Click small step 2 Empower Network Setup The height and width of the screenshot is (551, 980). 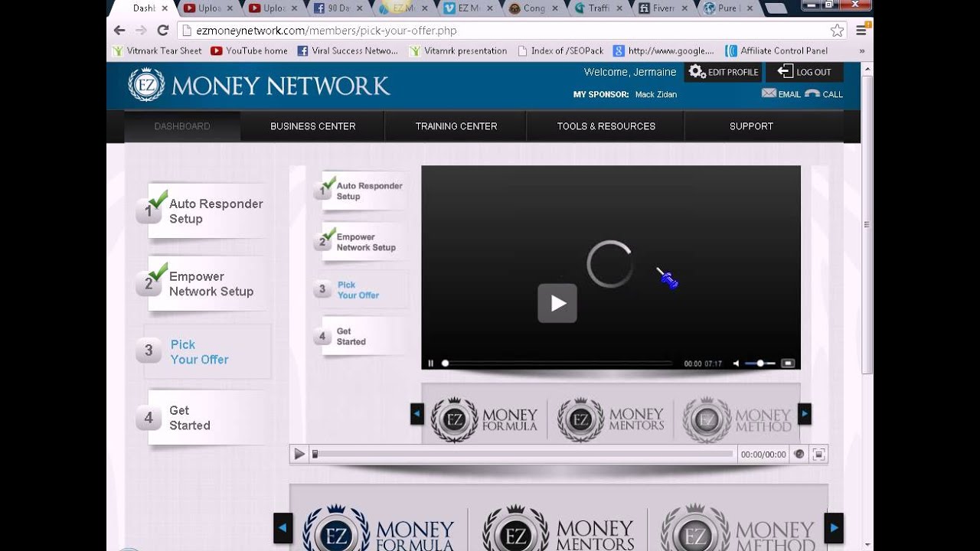coord(360,242)
